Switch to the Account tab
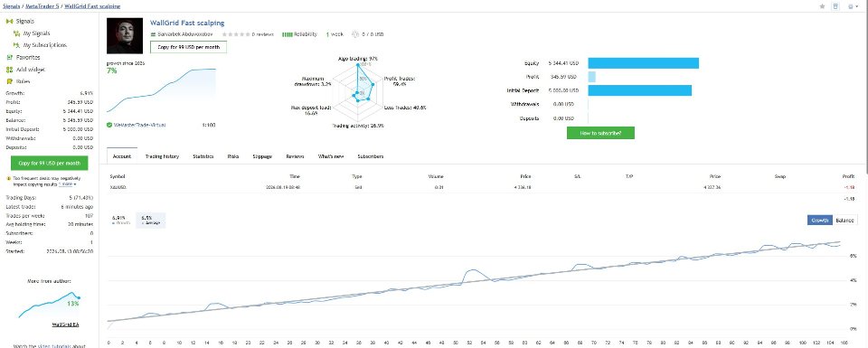868x348 pixels. pyautogui.click(x=122, y=156)
